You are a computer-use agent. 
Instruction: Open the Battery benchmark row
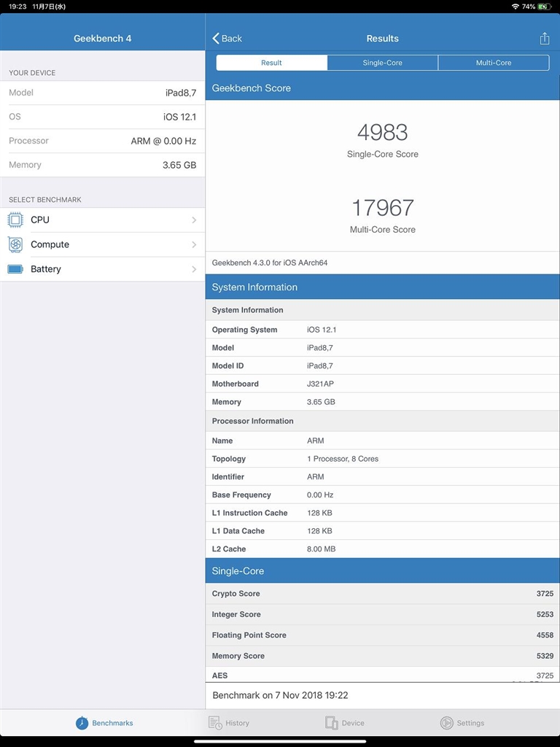click(102, 269)
